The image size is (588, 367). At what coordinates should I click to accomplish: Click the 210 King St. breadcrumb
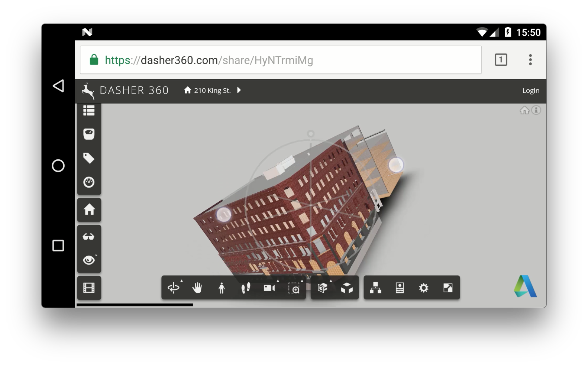212,90
